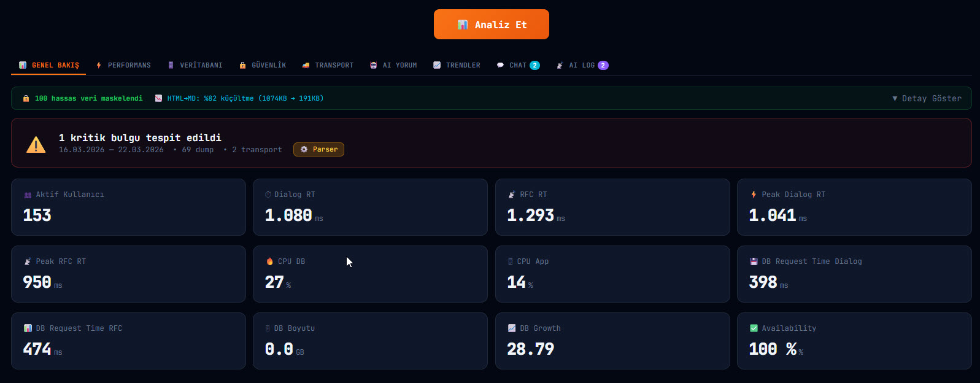Click the orange Analiz Et button
The height and width of the screenshot is (383, 980).
[491, 25]
